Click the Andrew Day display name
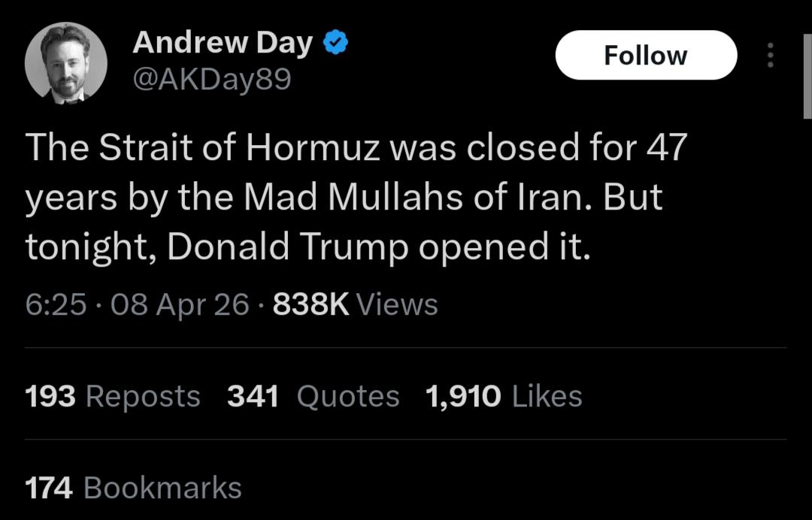Image resolution: width=812 pixels, height=520 pixels. (x=223, y=44)
